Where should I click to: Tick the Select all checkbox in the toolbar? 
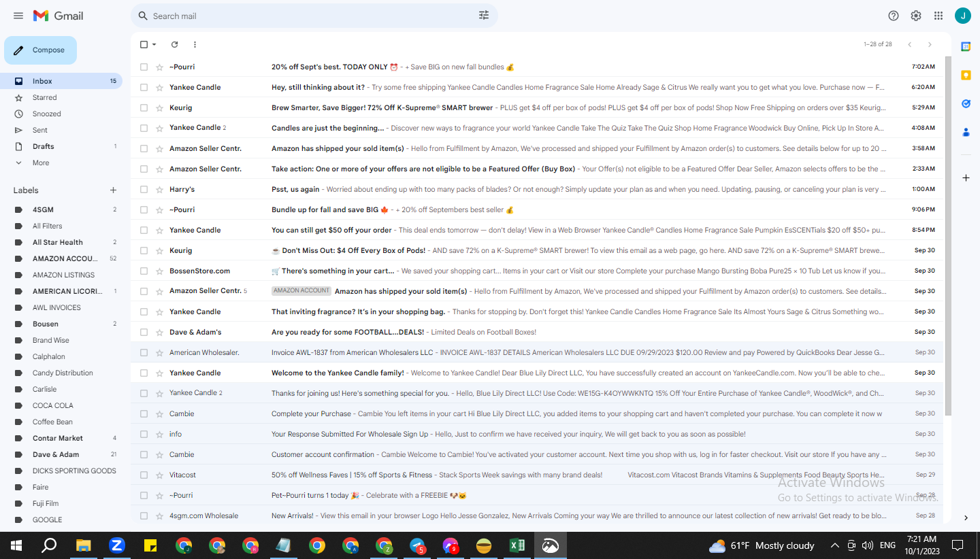(144, 44)
